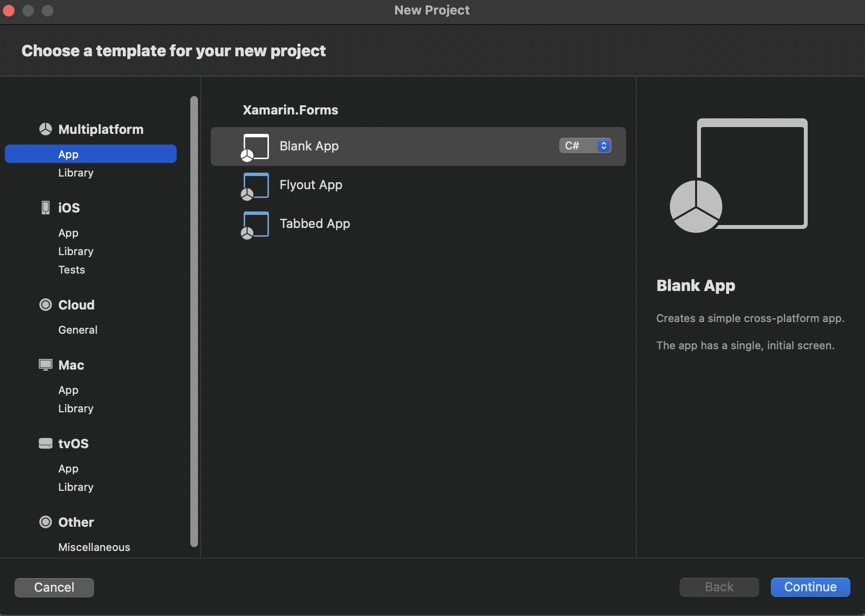
Task: Select App under iOS
Action: pyautogui.click(x=68, y=233)
